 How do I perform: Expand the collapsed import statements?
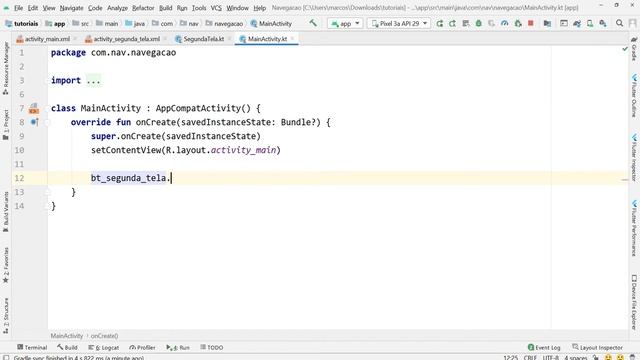pos(93,80)
